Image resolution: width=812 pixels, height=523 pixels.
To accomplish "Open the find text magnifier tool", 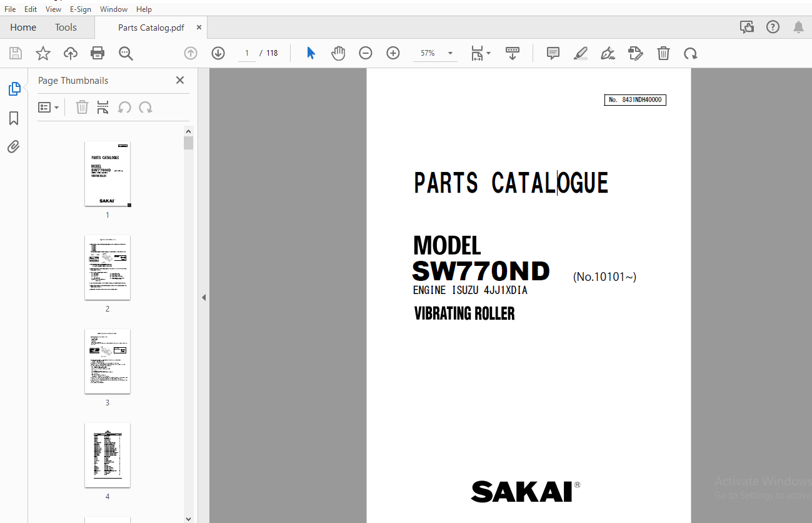I will click(x=126, y=53).
